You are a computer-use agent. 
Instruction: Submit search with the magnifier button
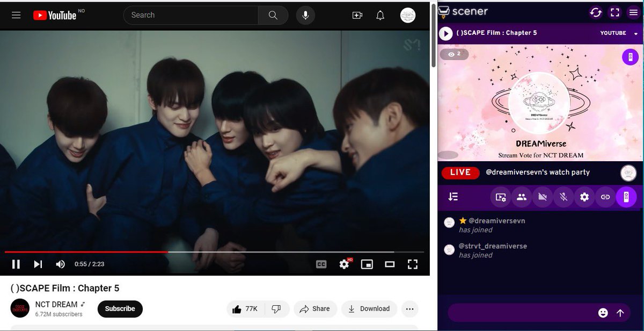click(x=273, y=15)
